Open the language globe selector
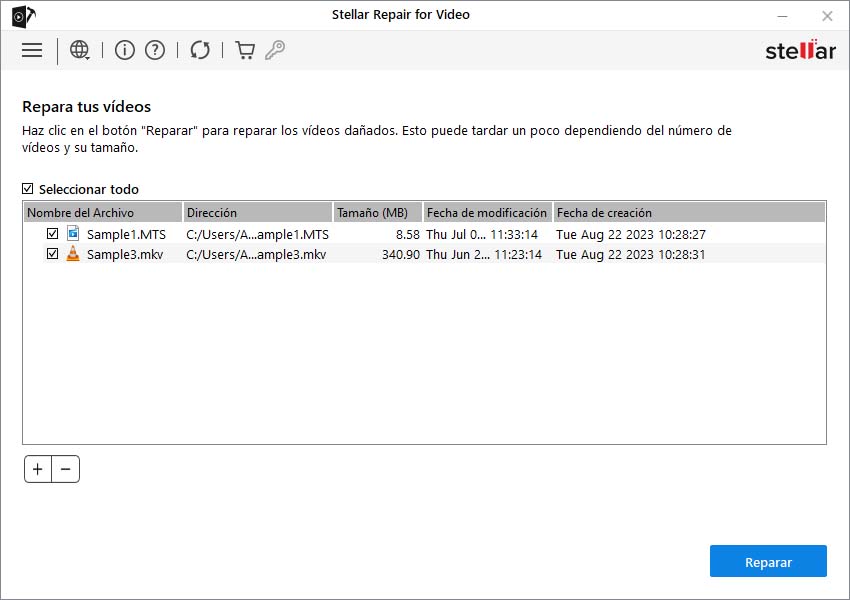 (x=80, y=50)
